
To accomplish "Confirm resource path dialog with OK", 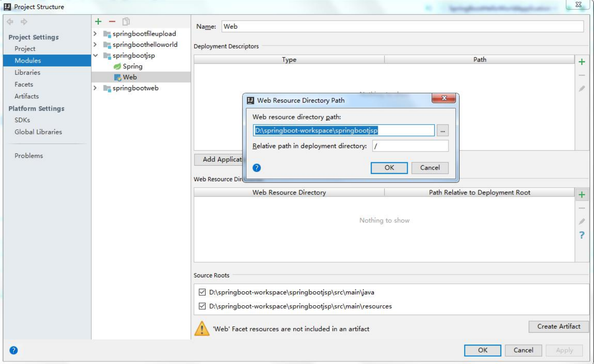I will click(388, 167).
